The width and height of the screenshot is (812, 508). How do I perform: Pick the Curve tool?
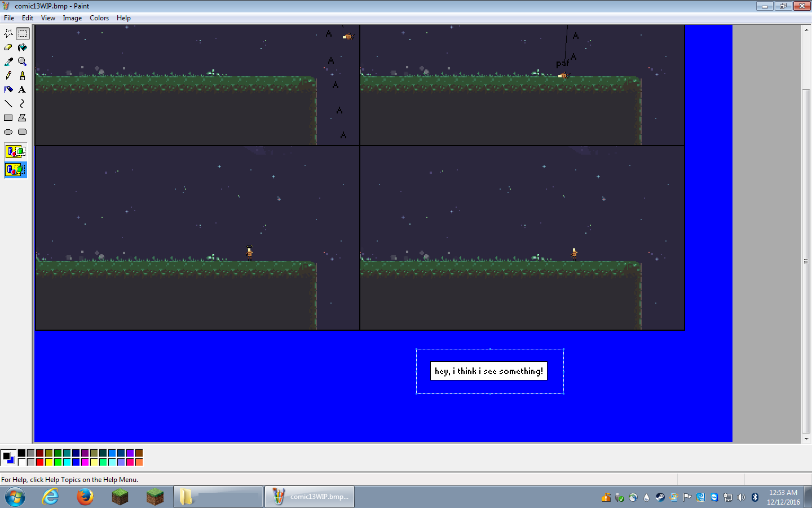click(x=23, y=104)
